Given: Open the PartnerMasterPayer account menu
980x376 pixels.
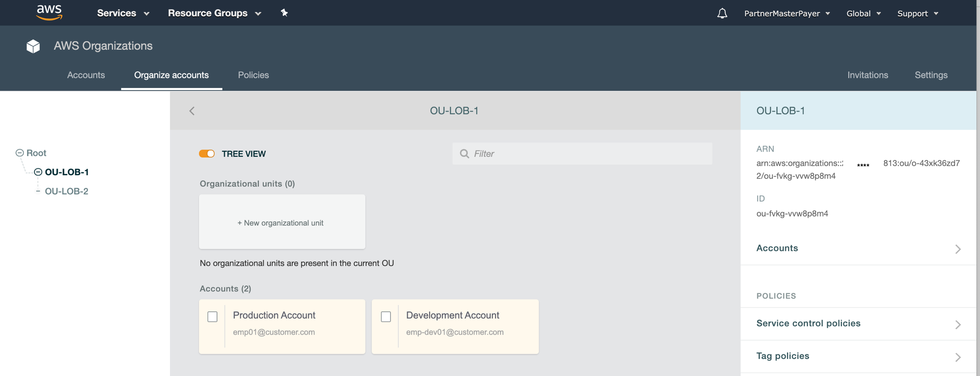Looking at the screenshot, I should [787, 14].
